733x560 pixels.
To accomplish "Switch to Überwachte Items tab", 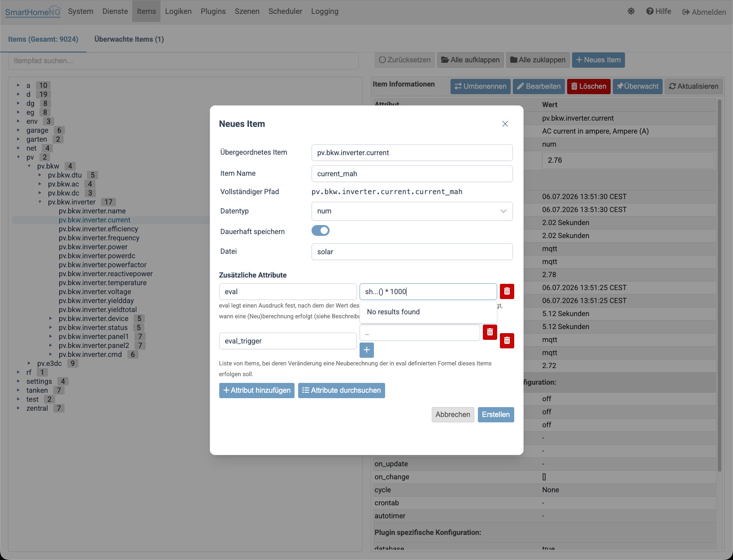I will (129, 39).
